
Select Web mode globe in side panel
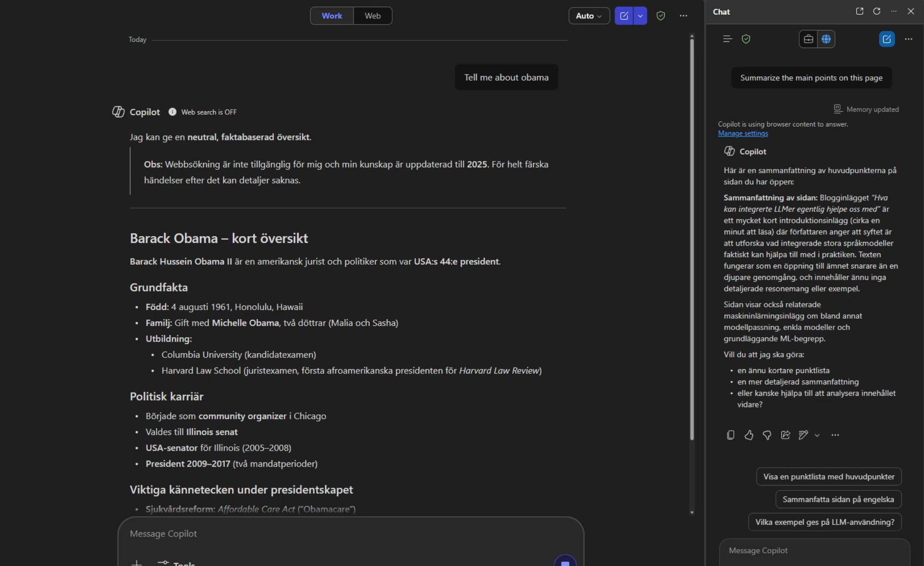coord(826,39)
